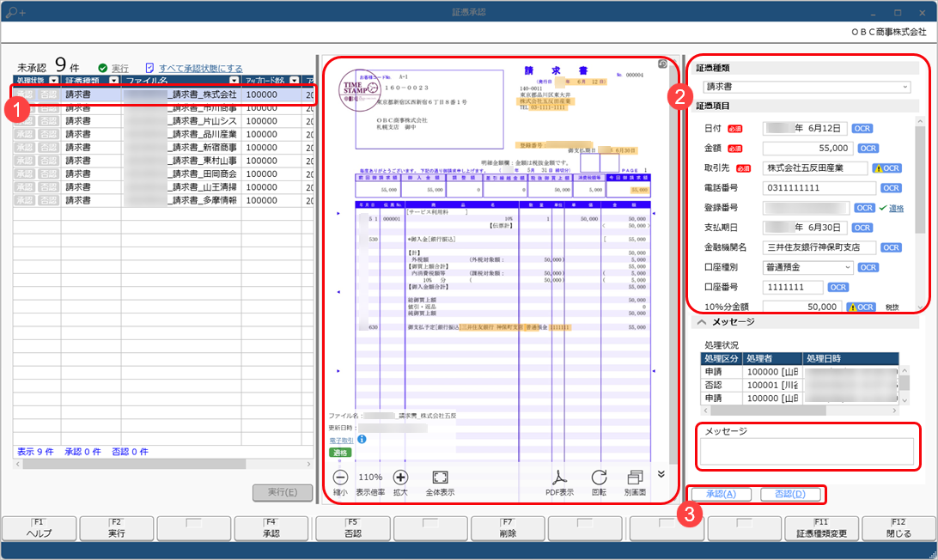Open the 適格 link beside 登録番号
938x560 pixels.
[896, 208]
